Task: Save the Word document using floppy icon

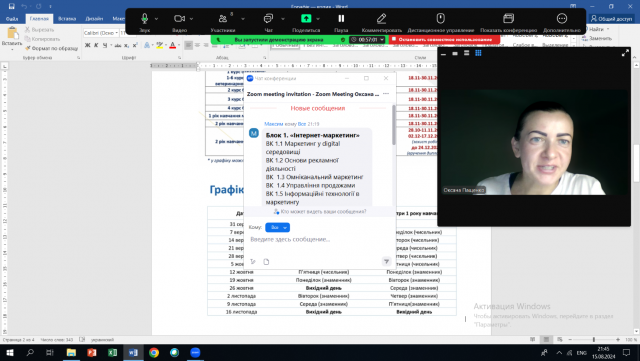Action: pos(11,6)
